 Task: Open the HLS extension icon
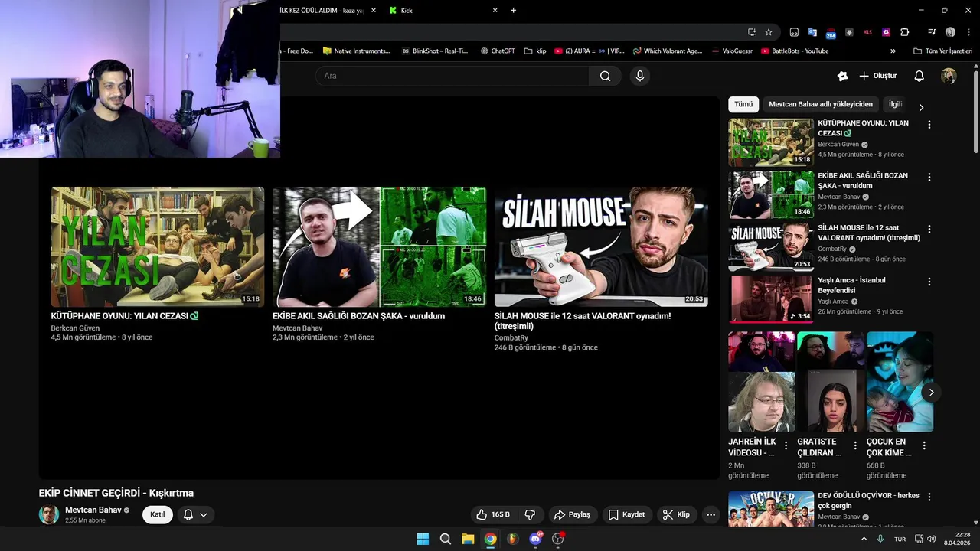pos(867,32)
